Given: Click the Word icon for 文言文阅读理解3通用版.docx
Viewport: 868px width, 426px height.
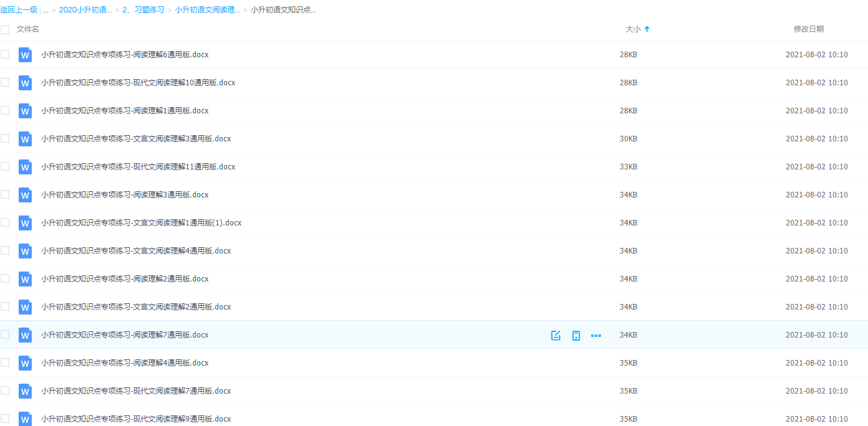Looking at the screenshot, I should click(x=25, y=139).
